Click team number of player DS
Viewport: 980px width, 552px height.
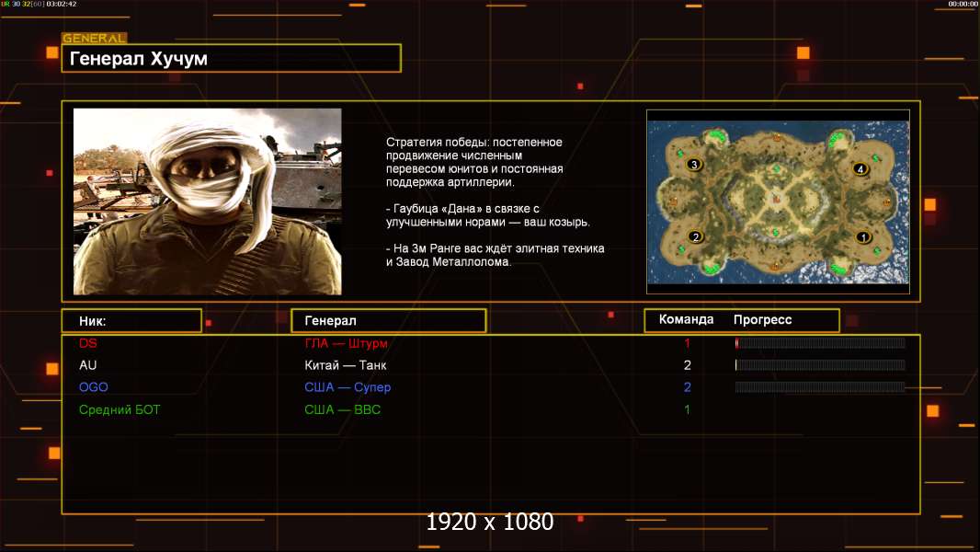pyautogui.click(x=687, y=342)
